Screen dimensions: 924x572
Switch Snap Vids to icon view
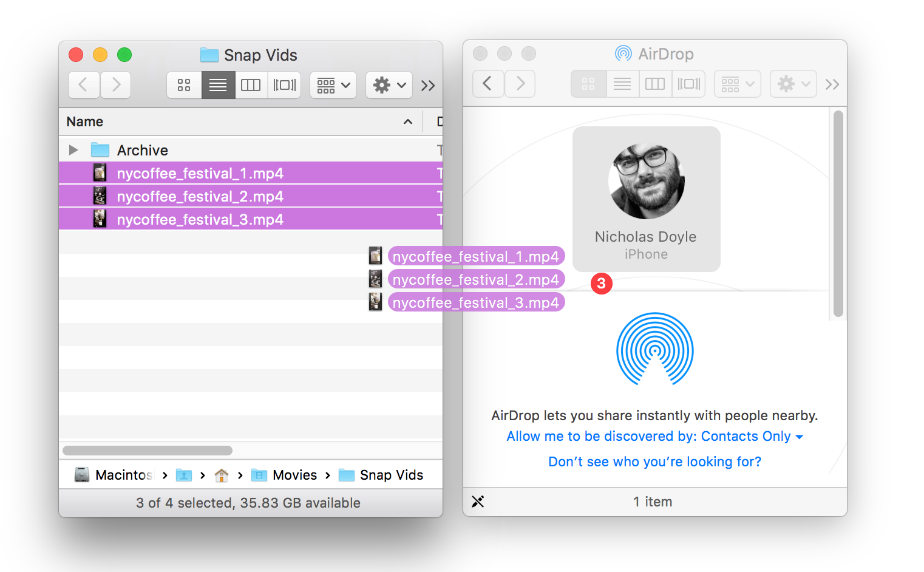tap(184, 85)
